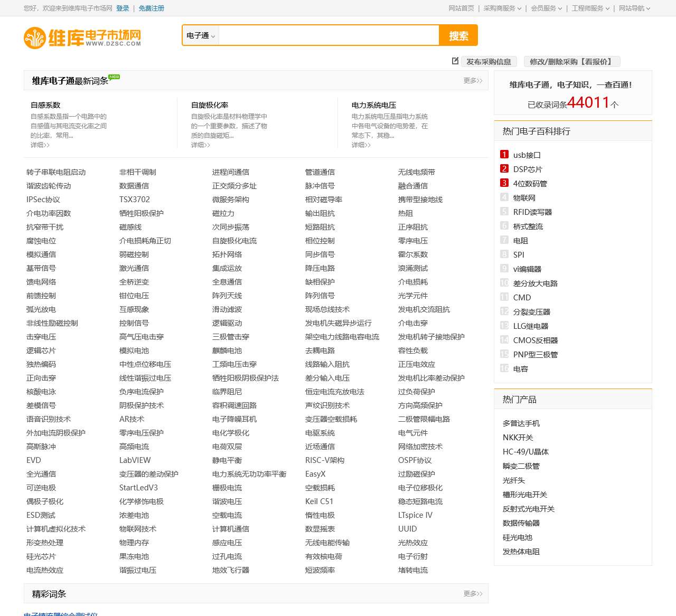The height and width of the screenshot is (616, 676).
Task: Click the 维库电子市场网 logo
Action: 82,37
